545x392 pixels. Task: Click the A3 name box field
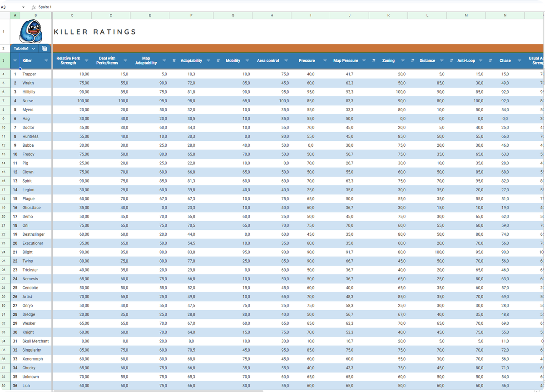[x=10, y=7]
